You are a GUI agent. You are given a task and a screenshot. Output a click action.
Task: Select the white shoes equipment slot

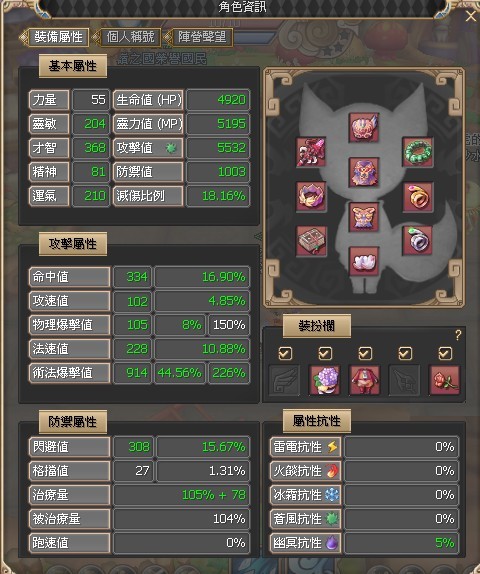[364, 261]
